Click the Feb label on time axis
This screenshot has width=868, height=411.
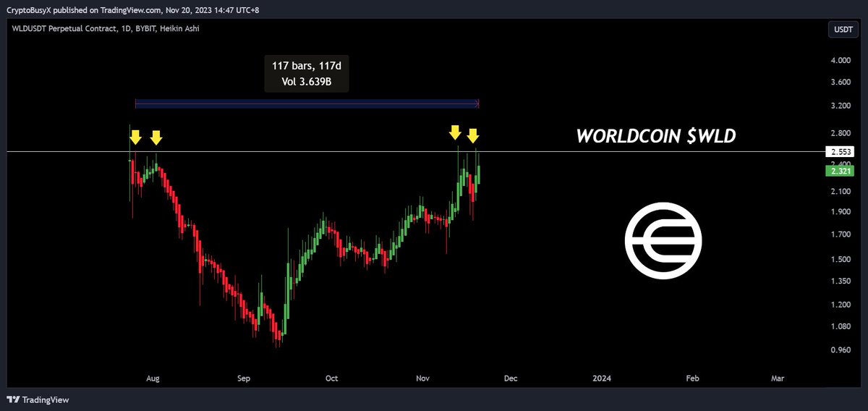(x=692, y=378)
